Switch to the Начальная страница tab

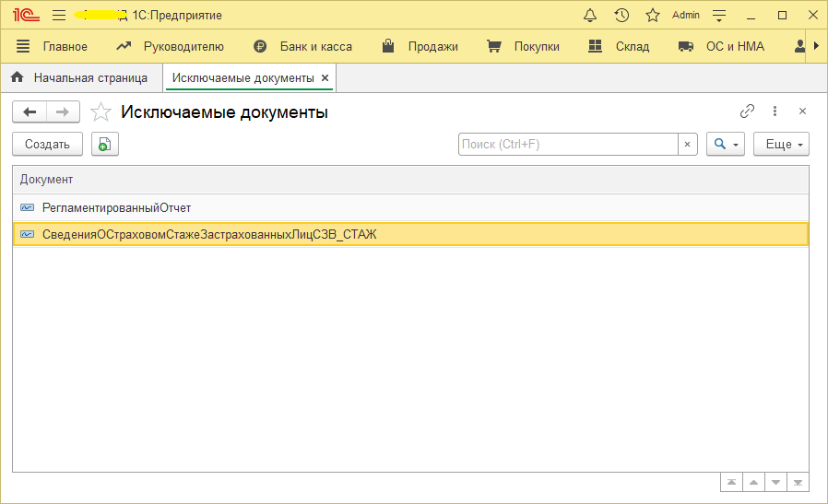[90, 78]
